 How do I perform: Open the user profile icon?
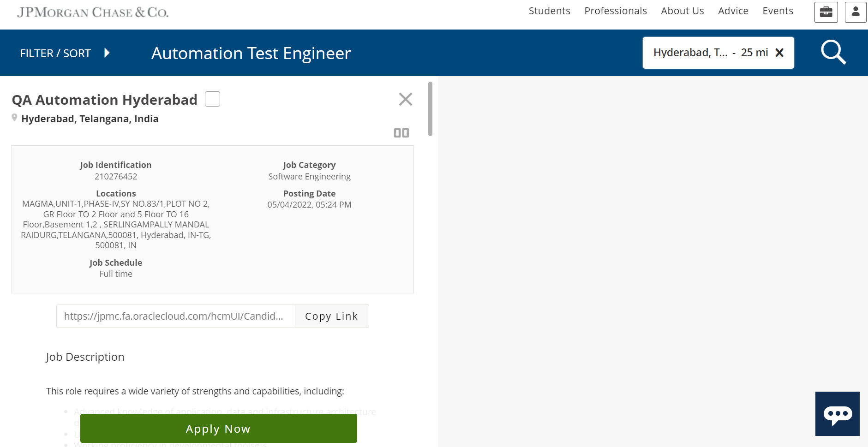(856, 12)
